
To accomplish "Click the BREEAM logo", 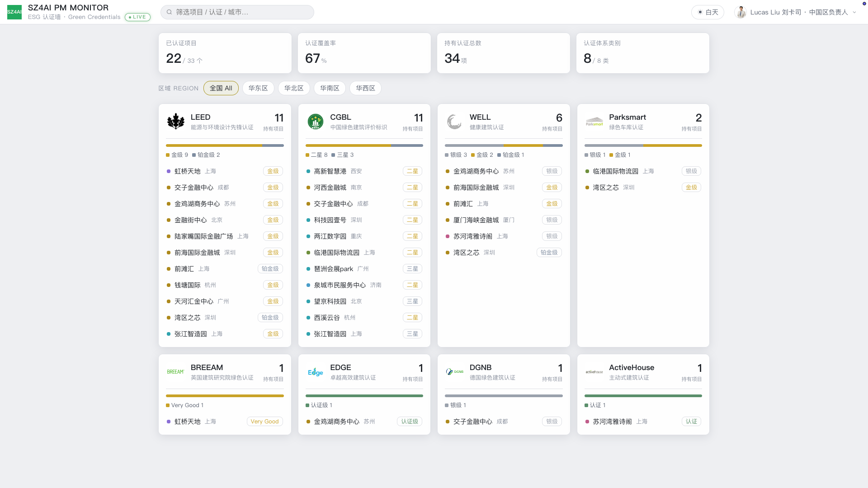I will pos(175,372).
